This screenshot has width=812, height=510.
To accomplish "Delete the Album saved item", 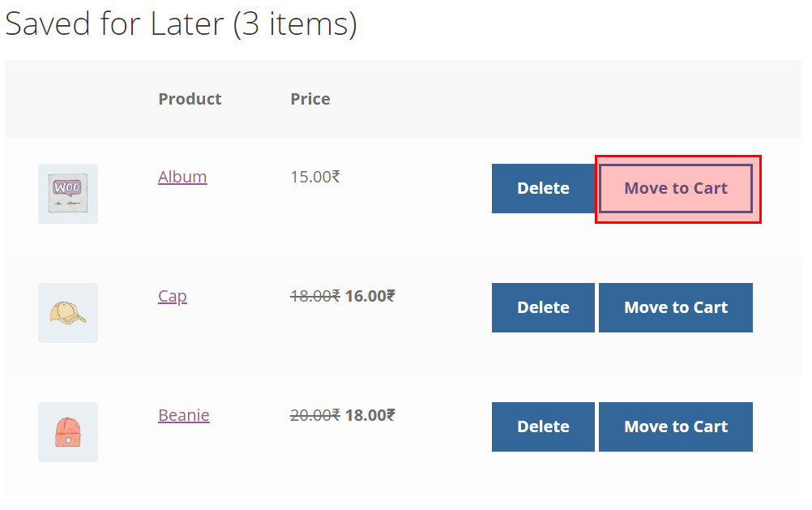I will click(543, 189).
